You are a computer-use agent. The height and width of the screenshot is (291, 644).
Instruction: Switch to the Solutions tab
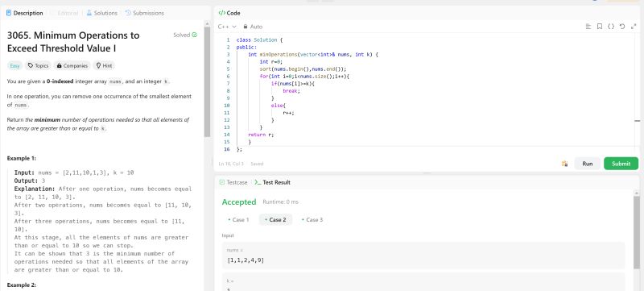point(102,13)
